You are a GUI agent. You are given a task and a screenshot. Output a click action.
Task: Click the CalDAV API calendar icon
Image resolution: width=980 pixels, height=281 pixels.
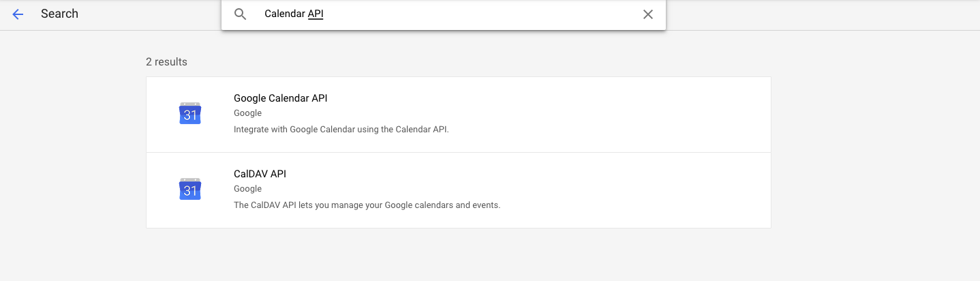[x=190, y=190]
